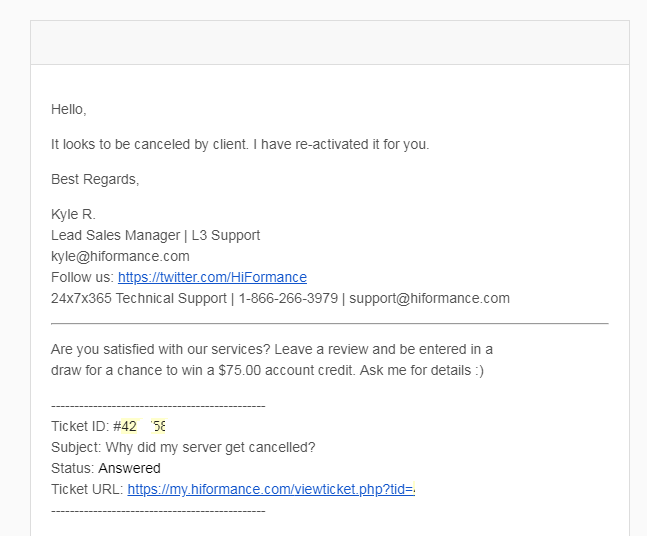Open the twitter.com/HiFormance link
This screenshot has width=647, height=536.
(212, 277)
